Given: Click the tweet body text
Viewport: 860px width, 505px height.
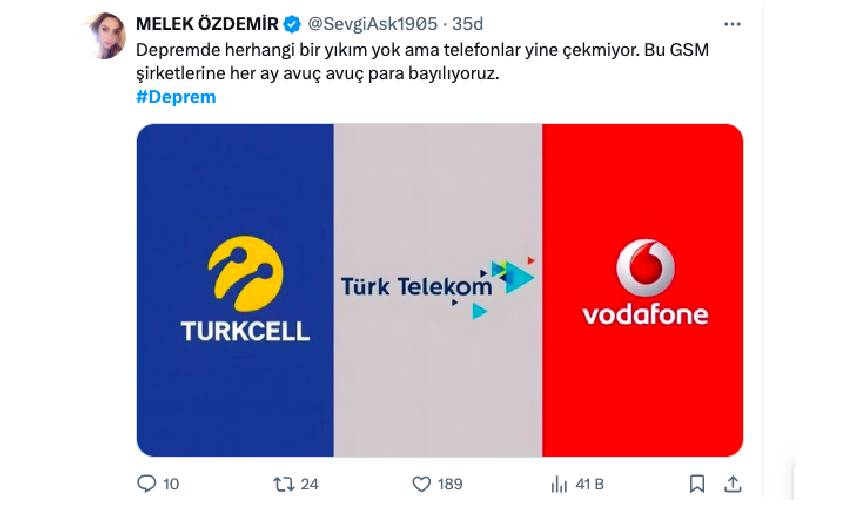Looking at the screenshot, I should (x=422, y=61).
